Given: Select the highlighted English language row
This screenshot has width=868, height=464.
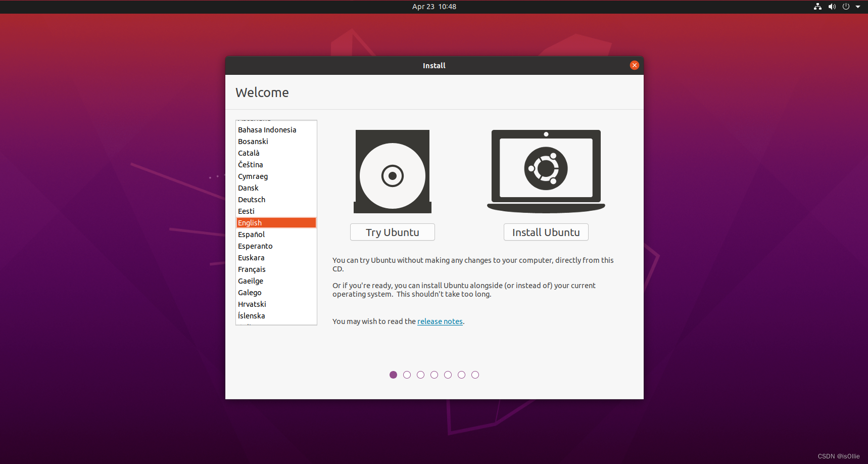Looking at the screenshot, I should pyautogui.click(x=276, y=223).
